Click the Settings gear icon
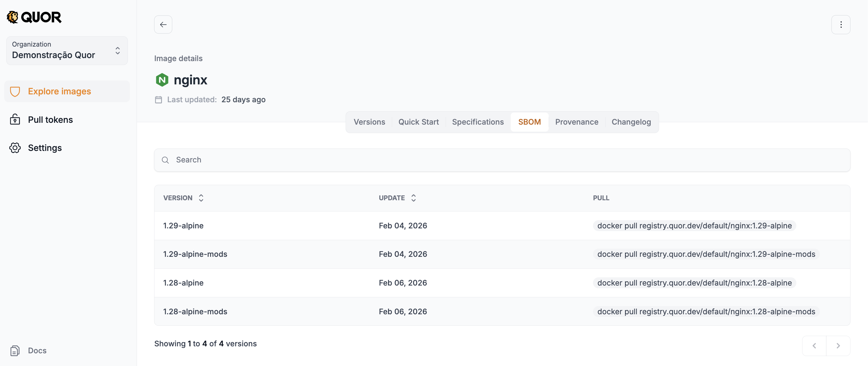This screenshot has height=366, width=868. point(15,148)
